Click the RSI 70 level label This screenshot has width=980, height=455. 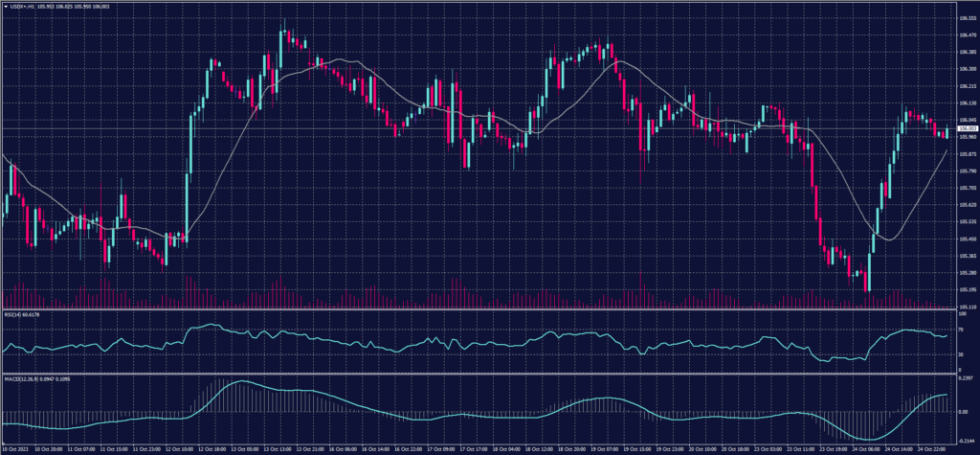point(960,328)
